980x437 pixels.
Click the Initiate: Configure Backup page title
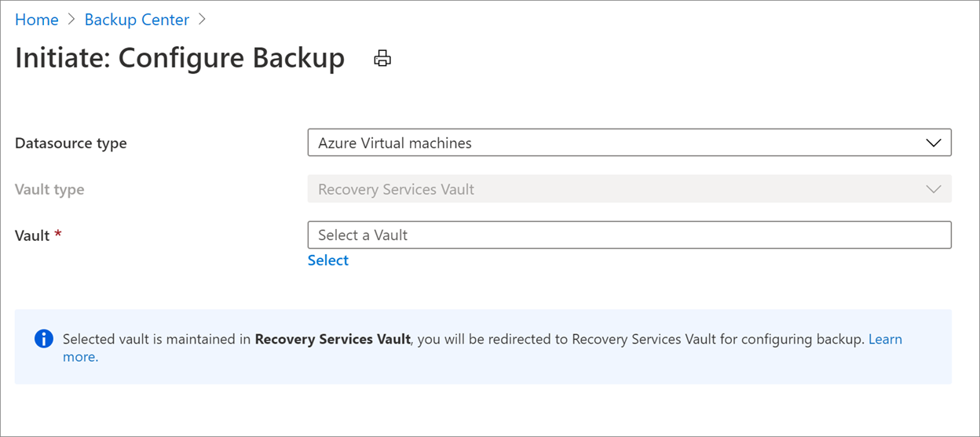(180, 58)
